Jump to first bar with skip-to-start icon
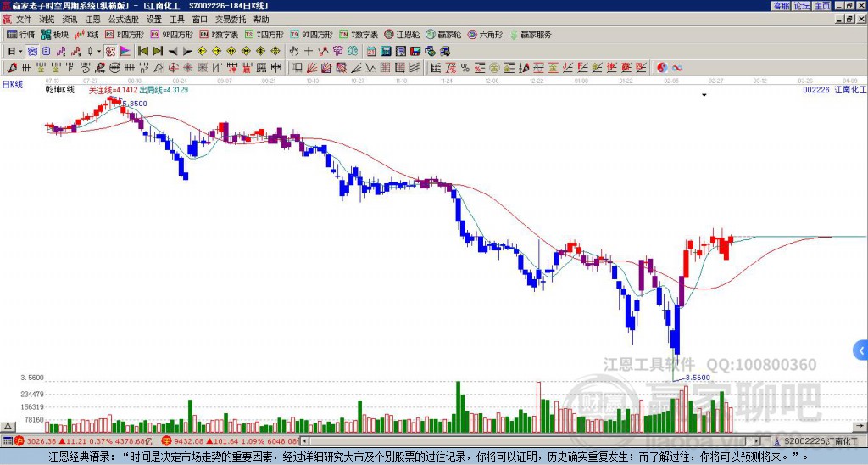The width and height of the screenshot is (868, 465). coord(142,52)
